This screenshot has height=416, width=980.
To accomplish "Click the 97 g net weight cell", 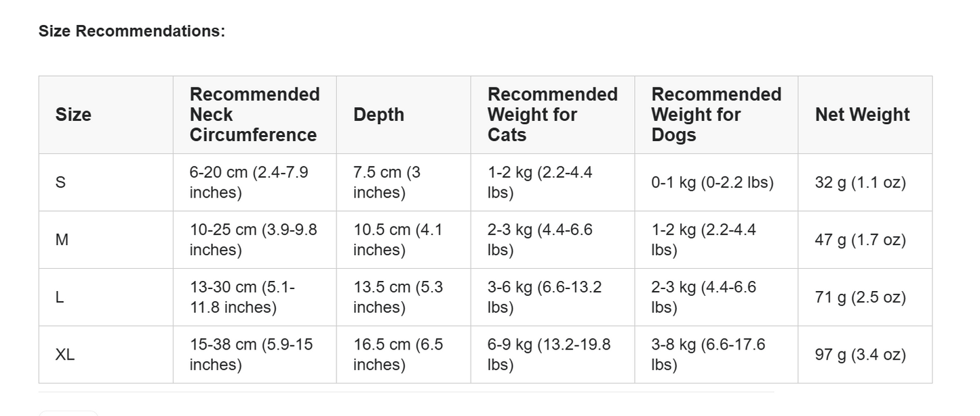I will 860,355.
